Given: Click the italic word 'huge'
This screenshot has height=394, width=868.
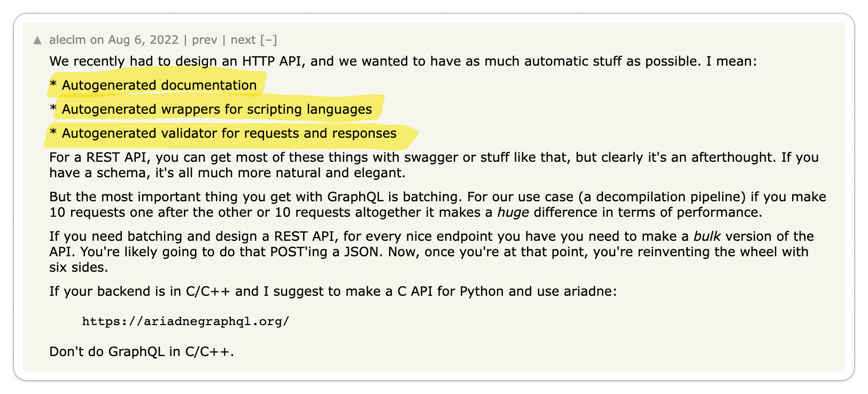Looking at the screenshot, I should click(x=513, y=212).
